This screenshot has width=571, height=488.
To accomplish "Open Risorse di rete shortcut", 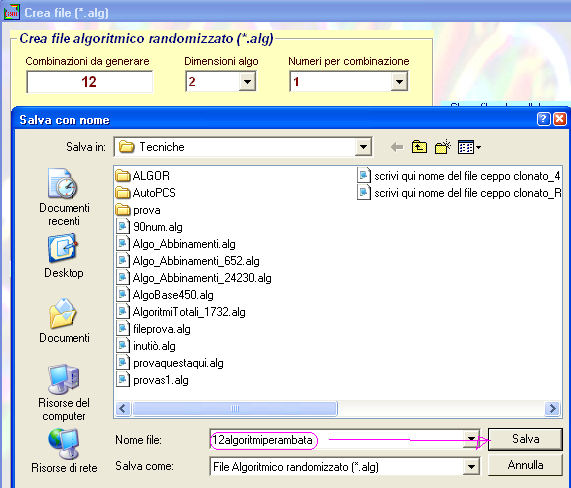I will [64, 451].
